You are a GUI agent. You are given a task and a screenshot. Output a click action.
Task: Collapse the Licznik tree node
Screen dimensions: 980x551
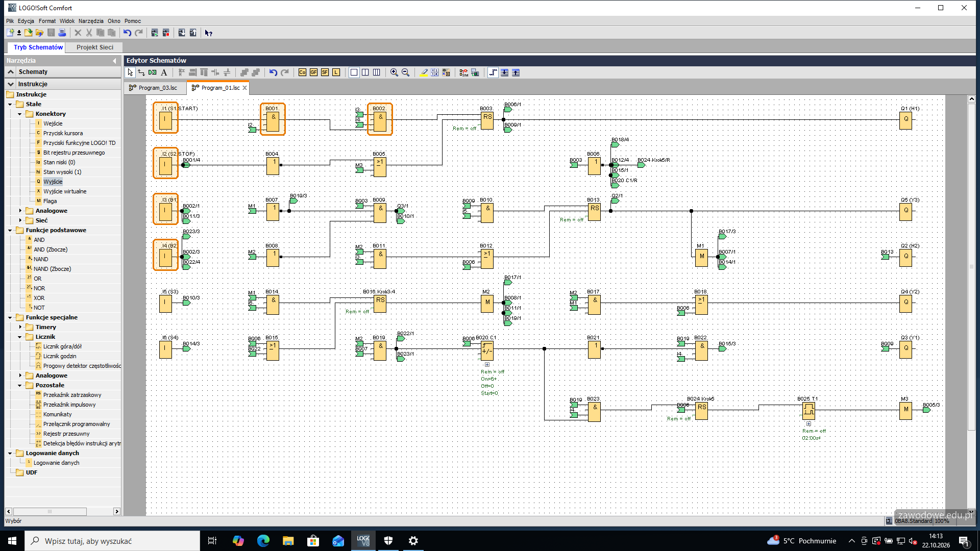pyautogui.click(x=20, y=337)
